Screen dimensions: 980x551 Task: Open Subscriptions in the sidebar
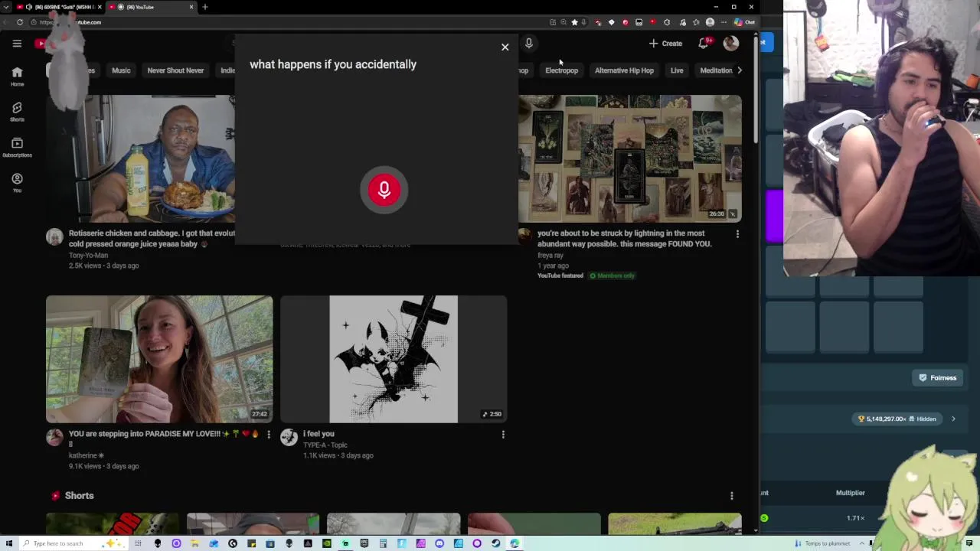[x=17, y=148]
